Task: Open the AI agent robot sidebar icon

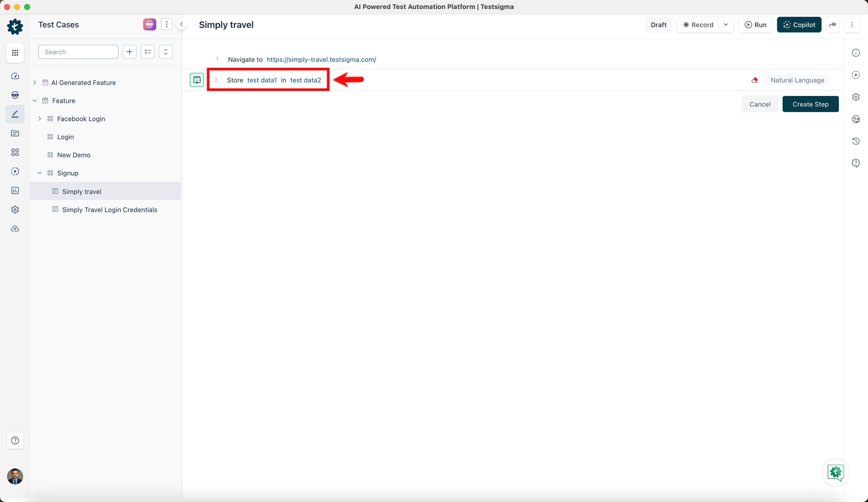Action: [x=15, y=95]
